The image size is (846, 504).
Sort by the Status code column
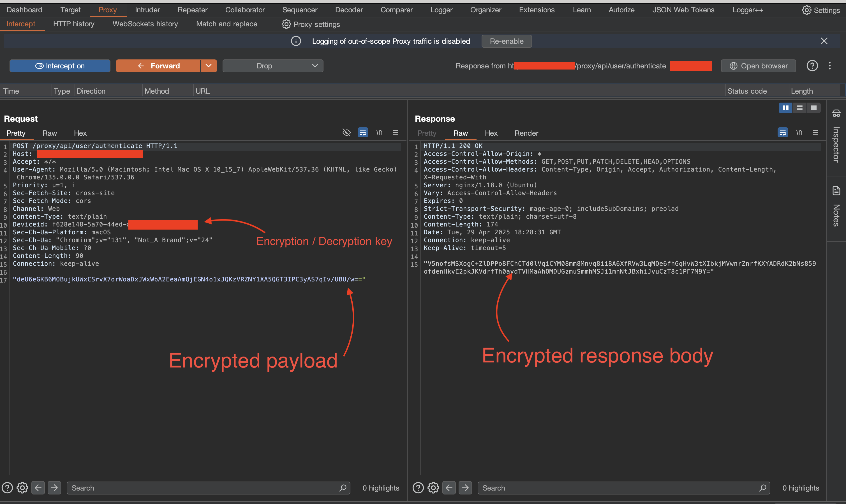[x=757, y=91]
